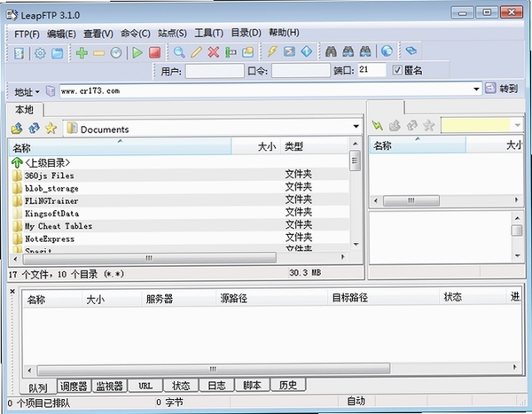Open the 帮助(H) menu
Screen dimensions: 532x414
pyautogui.click(x=284, y=33)
